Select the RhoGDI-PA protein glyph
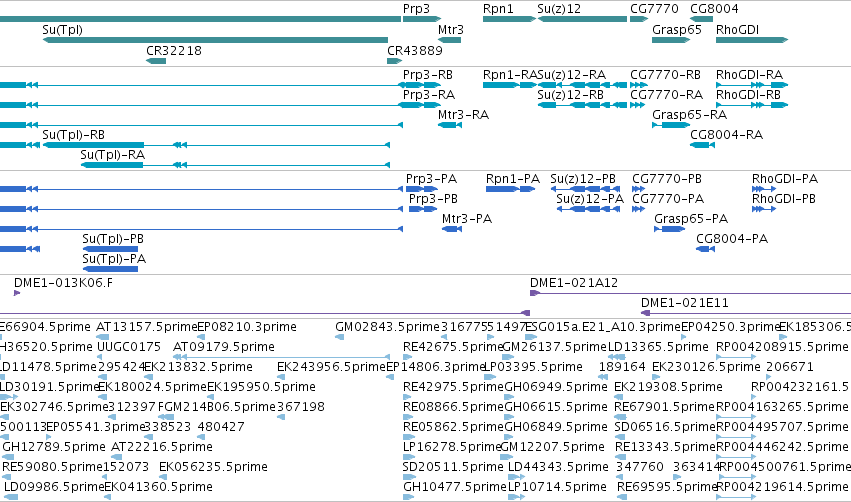Image resolution: width=851 pixels, height=502 pixels. (764, 189)
